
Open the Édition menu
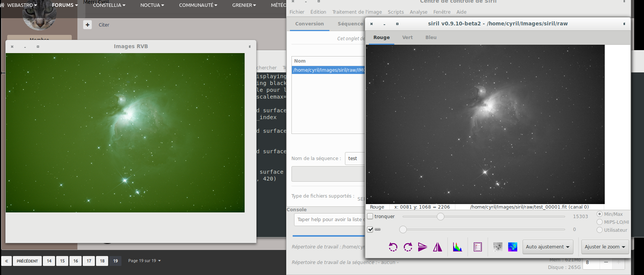318,12
